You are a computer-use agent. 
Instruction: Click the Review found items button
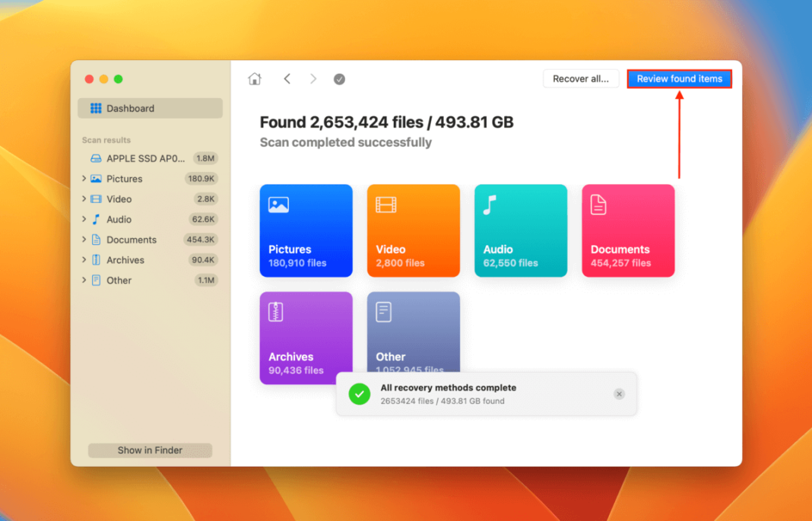(x=679, y=78)
